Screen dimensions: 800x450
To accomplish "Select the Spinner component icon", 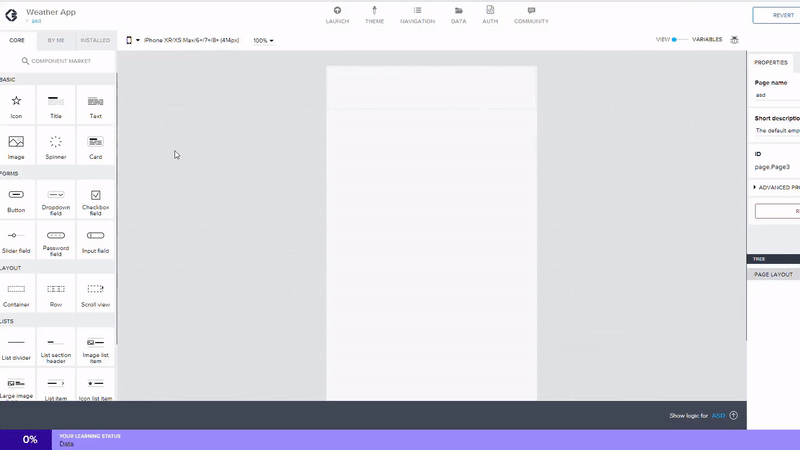I will pyautogui.click(x=56, y=142).
